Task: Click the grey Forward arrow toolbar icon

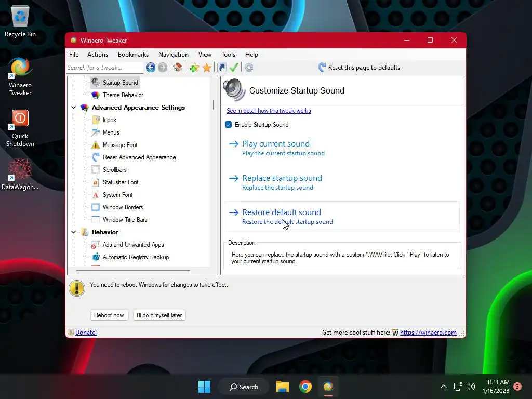Action: (163, 68)
